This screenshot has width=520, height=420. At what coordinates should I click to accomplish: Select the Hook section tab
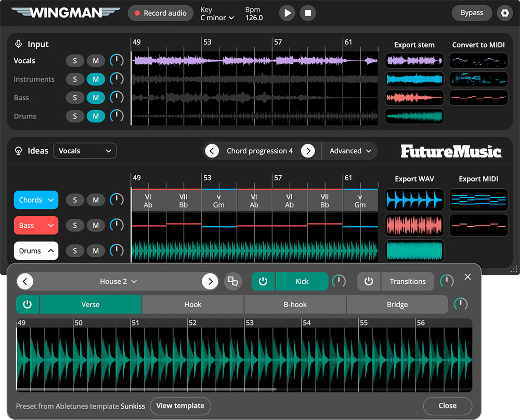tap(193, 304)
